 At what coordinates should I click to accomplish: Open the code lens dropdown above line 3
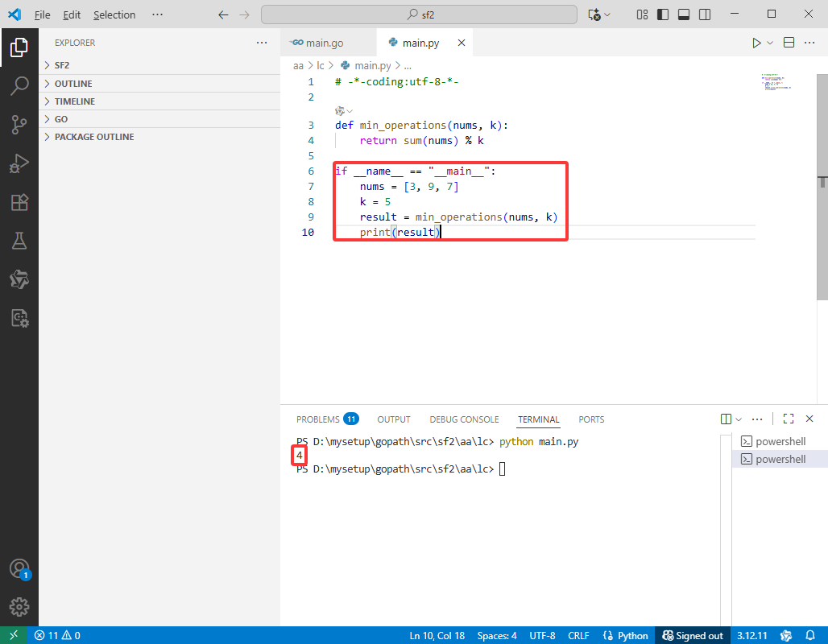click(x=350, y=111)
